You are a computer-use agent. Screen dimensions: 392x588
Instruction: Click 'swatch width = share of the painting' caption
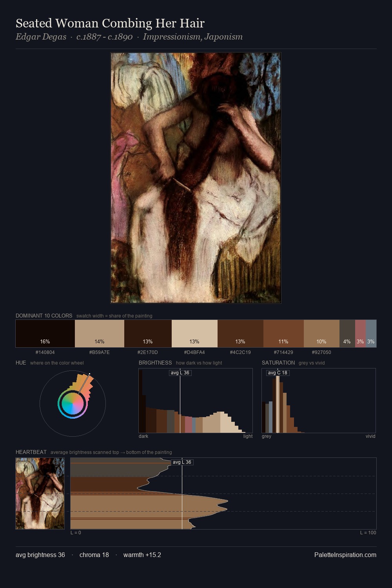click(114, 316)
